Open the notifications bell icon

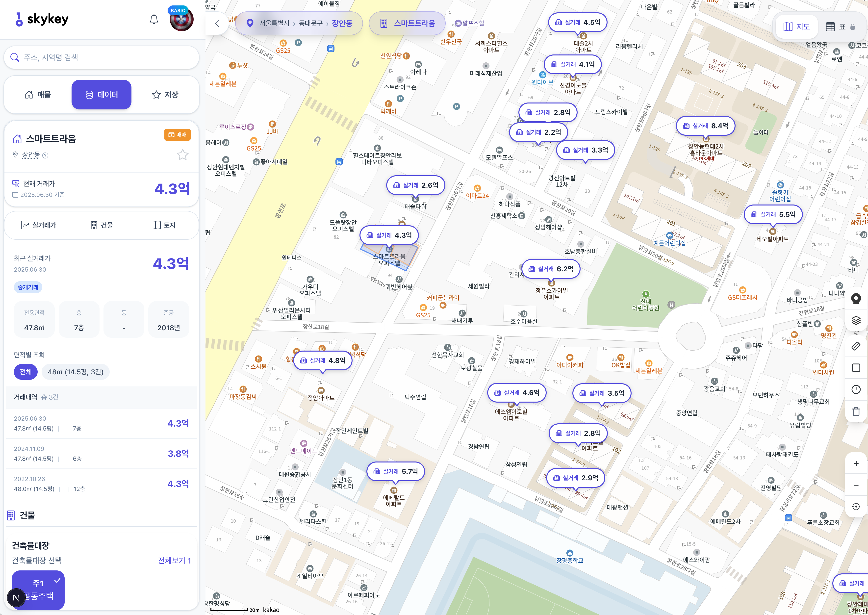(154, 19)
